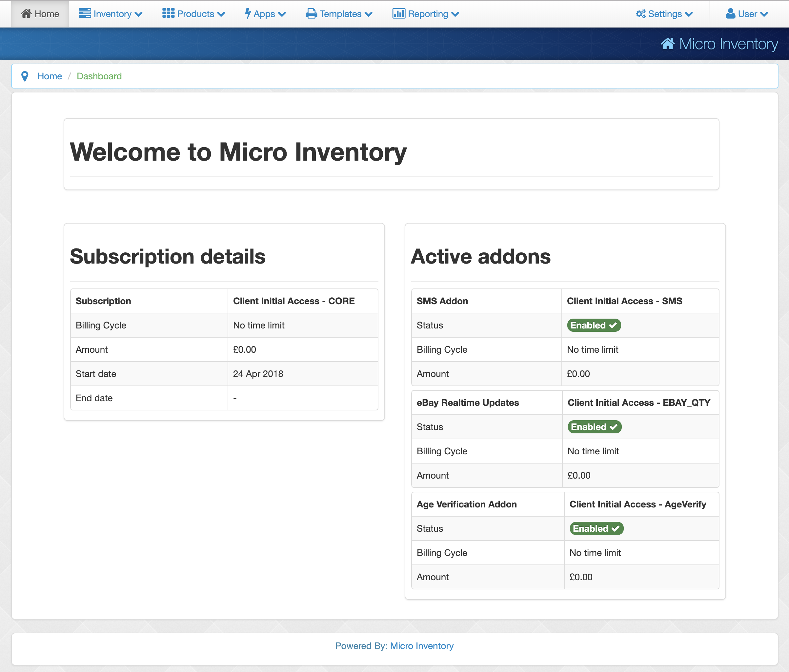Select Client Initial Access - AgeVerify cell
789x672 pixels.
point(642,504)
